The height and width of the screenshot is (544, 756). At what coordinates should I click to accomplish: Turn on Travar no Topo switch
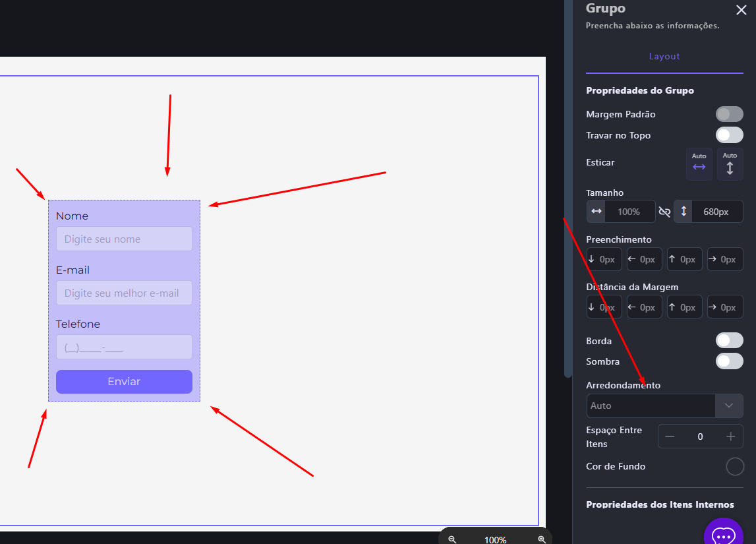(729, 135)
